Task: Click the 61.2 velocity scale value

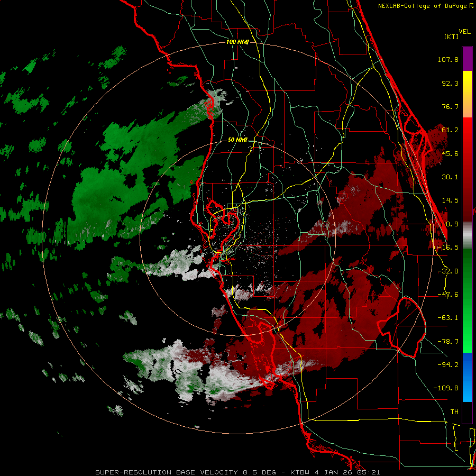Action: point(450,130)
